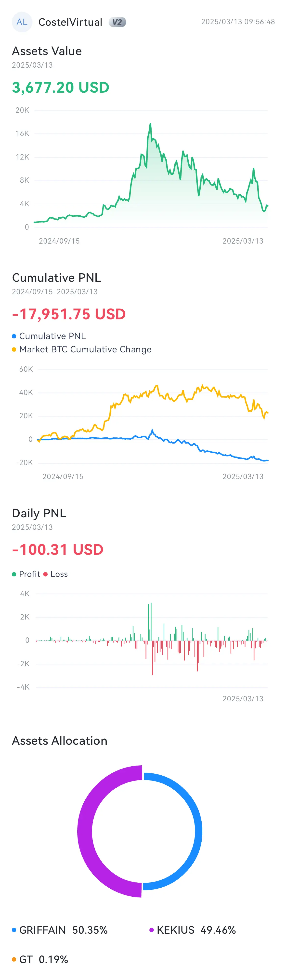Toggle the Cumulative PNL legend dot
The width and height of the screenshot is (287, 980).
coord(14,336)
